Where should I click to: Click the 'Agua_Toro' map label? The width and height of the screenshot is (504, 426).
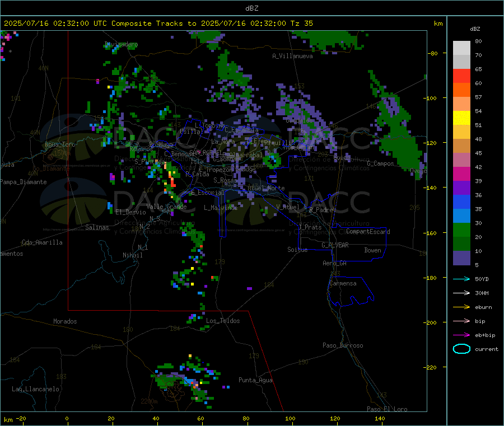coord(60,144)
